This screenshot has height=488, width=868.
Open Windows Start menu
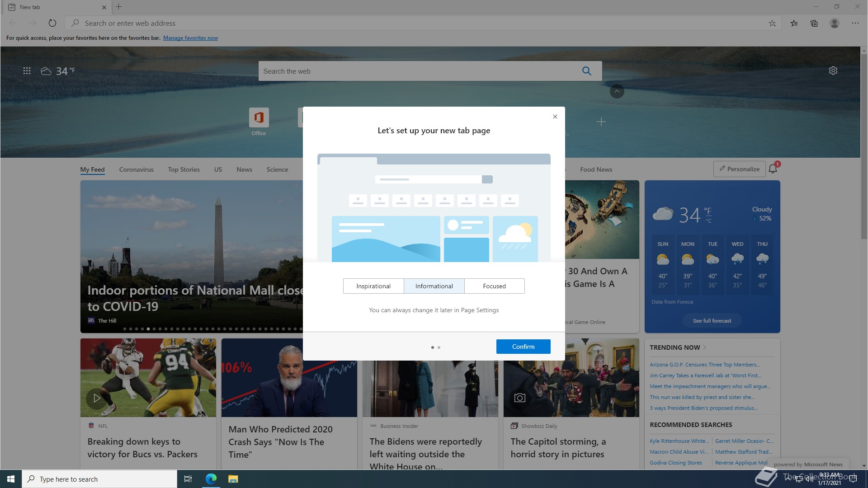pos(11,479)
